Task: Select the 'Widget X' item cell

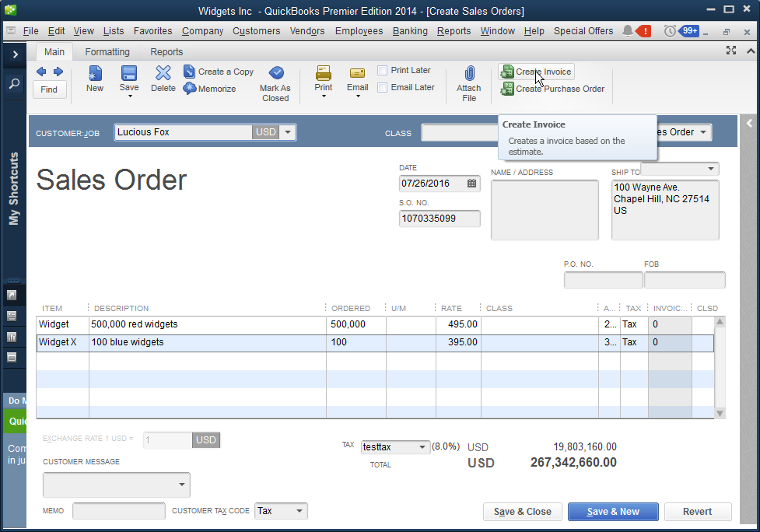Action: (x=63, y=342)
